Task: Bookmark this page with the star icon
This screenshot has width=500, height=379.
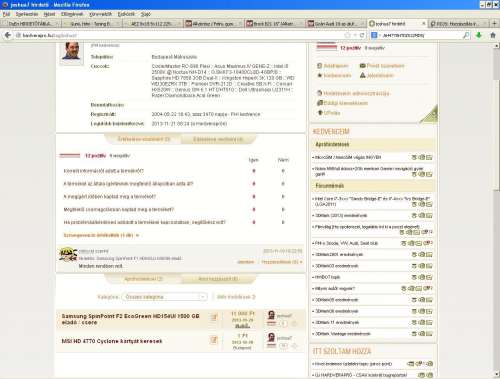Action: (347, 35)
